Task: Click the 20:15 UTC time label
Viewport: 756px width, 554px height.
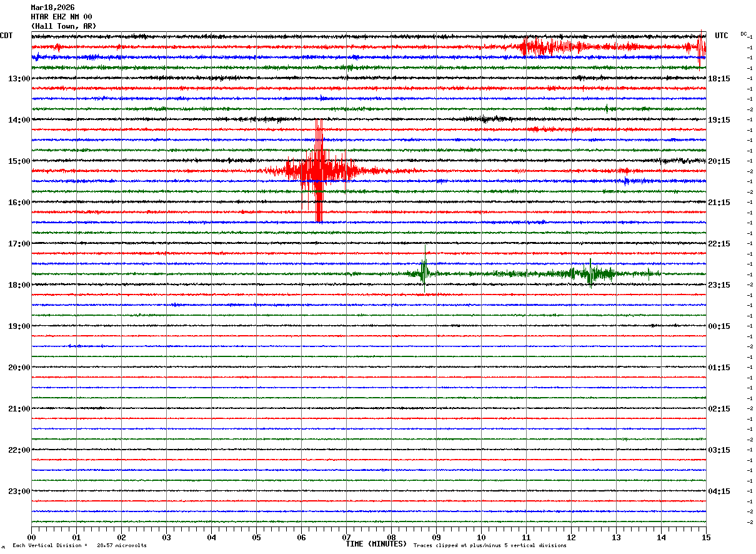Action: (719, 161)
